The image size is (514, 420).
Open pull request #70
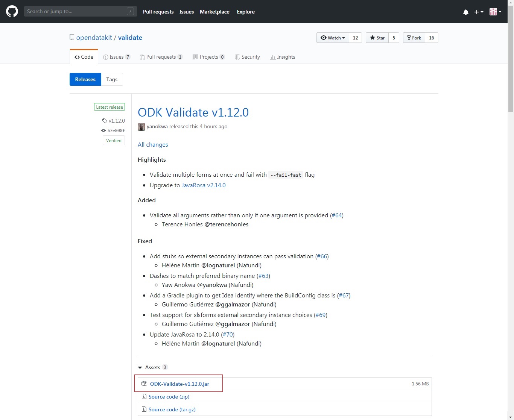228,335
